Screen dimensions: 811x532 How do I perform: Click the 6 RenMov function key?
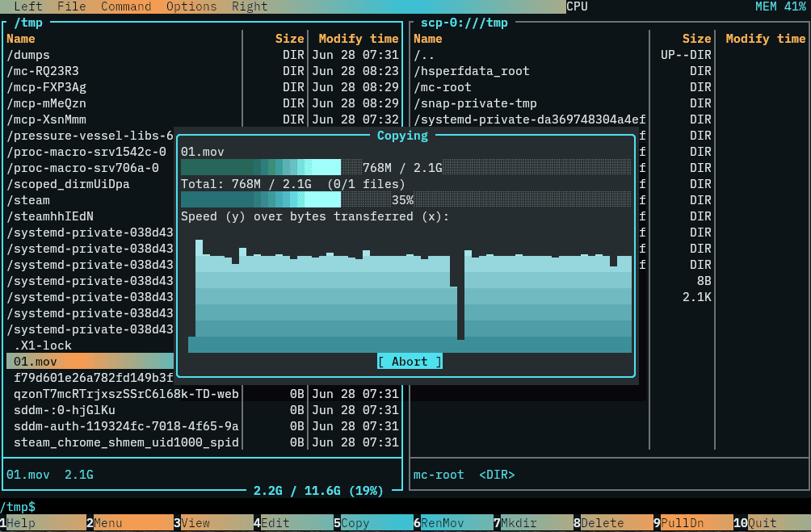tap(453, 522)
